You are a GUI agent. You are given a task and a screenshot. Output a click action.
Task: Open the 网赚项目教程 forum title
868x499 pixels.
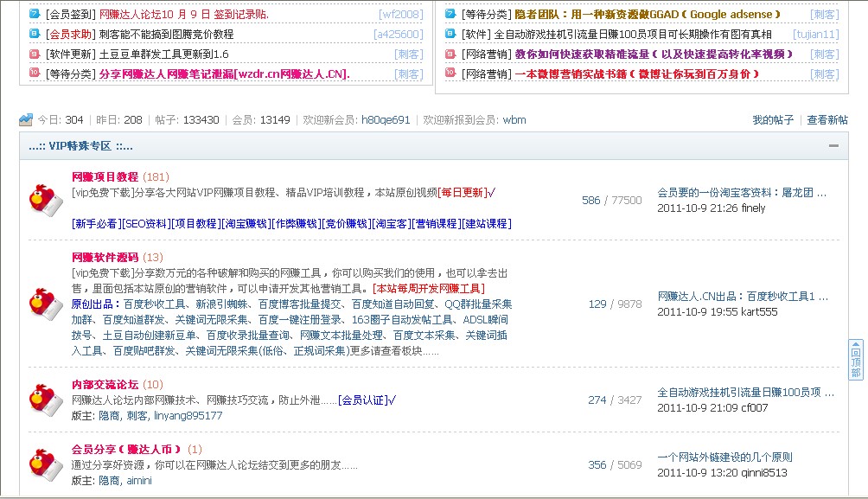click(x=105, y=176)
